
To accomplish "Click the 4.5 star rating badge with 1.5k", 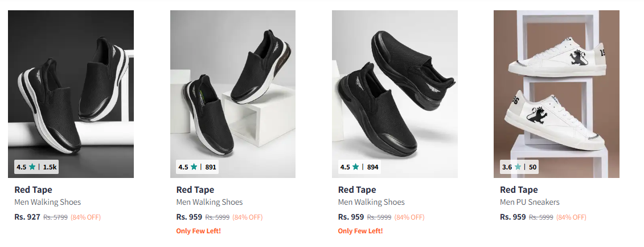I will coord(36,167).
